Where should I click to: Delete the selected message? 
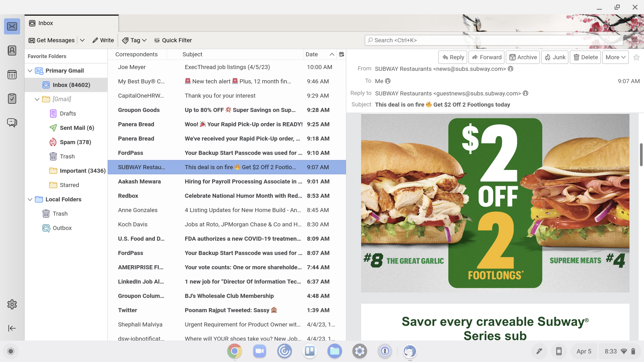pos(585,57)
